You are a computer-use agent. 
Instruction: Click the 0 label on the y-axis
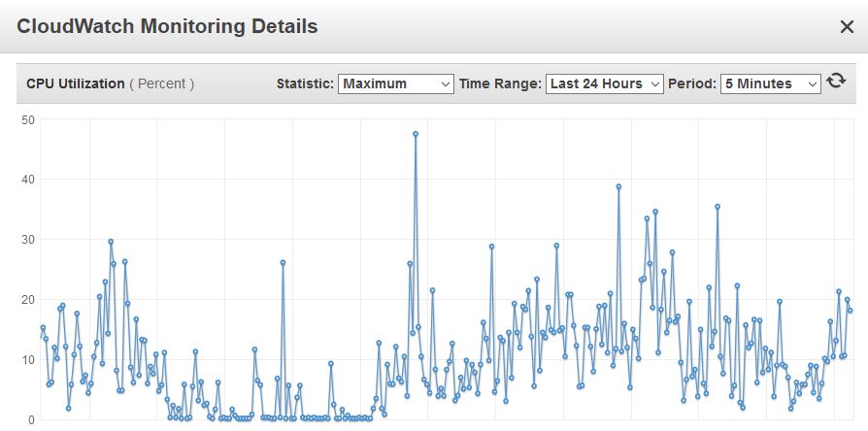click(30, 420)
